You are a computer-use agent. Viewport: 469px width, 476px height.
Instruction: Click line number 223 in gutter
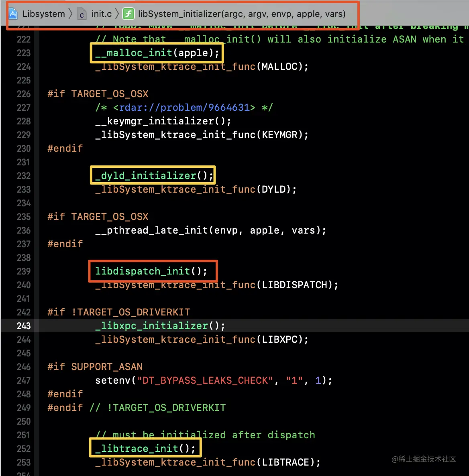tap(24, 53)
